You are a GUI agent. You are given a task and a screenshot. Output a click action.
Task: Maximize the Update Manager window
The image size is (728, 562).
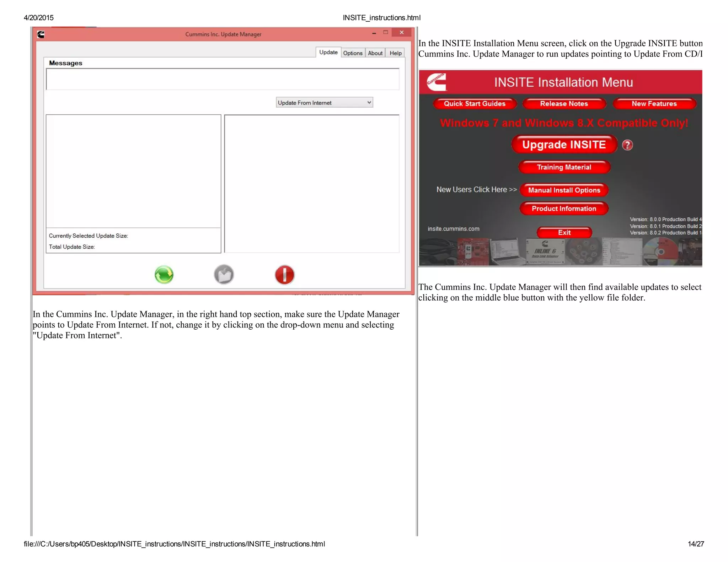point(386,33)
